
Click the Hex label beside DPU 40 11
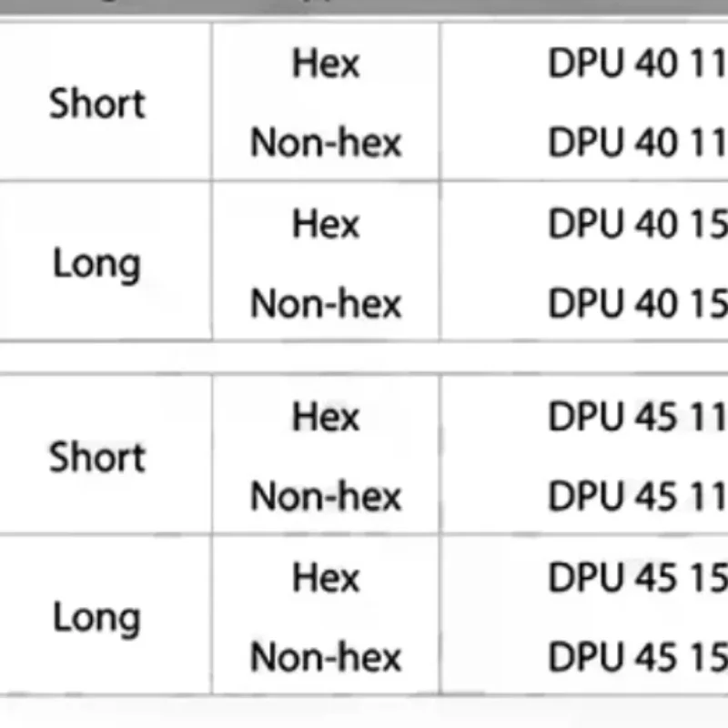coord(326,64)
